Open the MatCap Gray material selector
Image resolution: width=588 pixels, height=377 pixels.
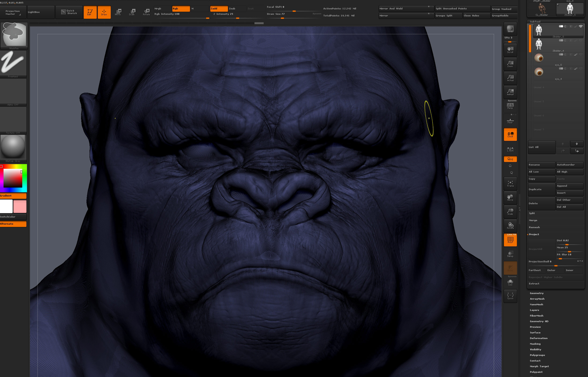[x=13, y=148]
